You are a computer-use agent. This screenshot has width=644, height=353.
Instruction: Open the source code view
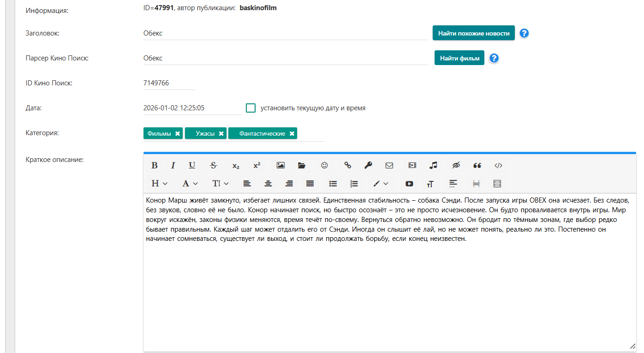click(498, 166)
